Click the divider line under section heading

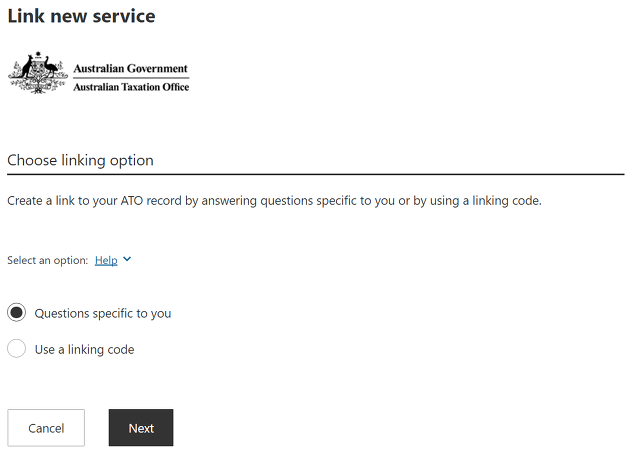316,174
